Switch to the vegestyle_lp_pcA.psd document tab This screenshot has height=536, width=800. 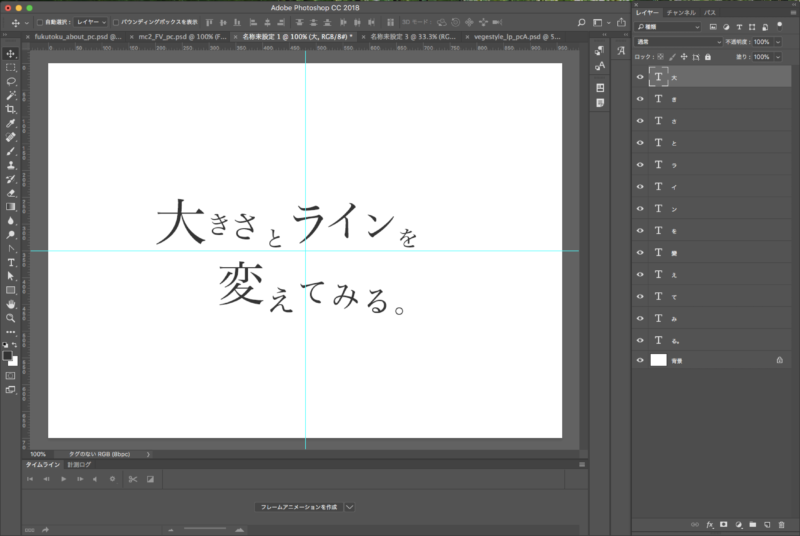pyautogui.click(x=517, y=37)
